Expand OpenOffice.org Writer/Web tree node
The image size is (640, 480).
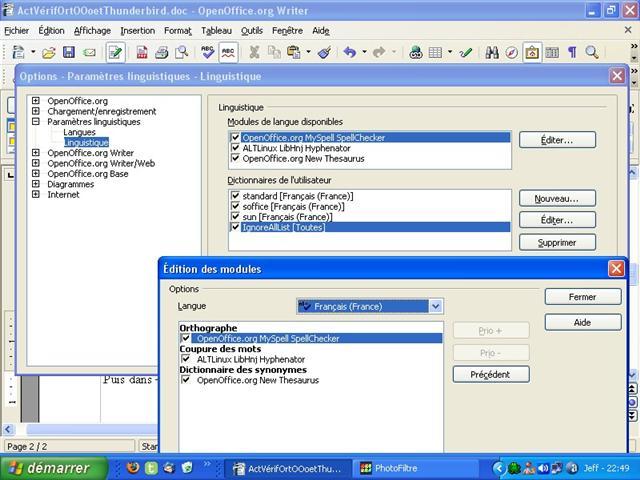pos(36,163)
